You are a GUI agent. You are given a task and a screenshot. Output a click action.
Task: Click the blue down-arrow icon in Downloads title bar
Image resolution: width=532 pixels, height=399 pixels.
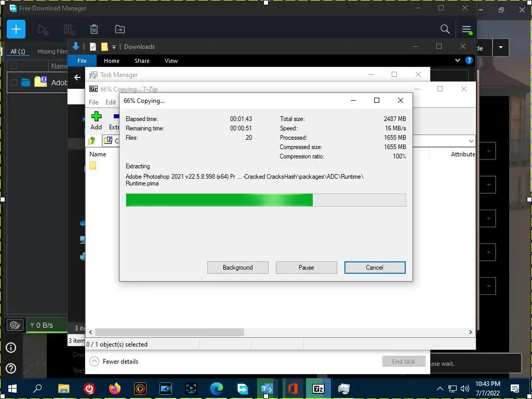tap(76, 46)
